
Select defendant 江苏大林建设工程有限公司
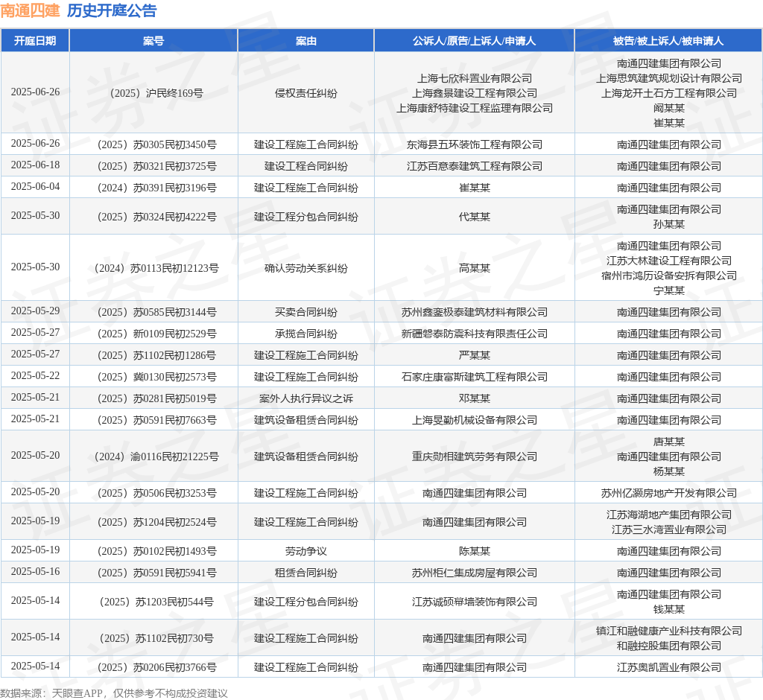(x=669, y=261)
